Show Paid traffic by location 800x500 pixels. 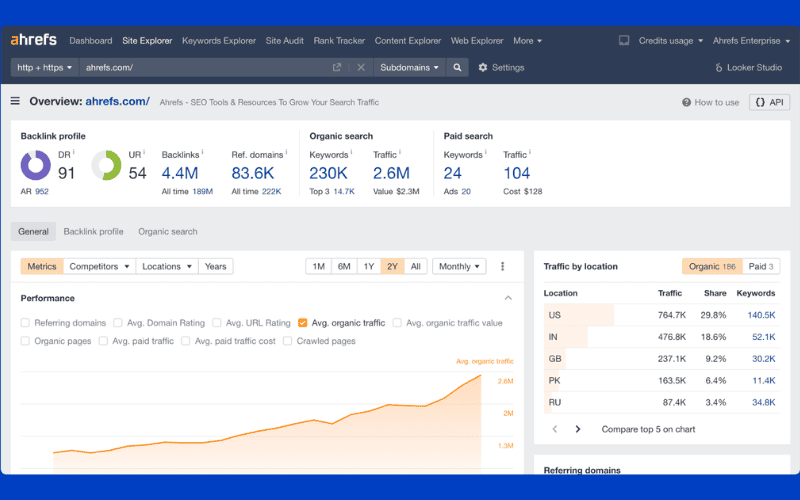(x=761, y=266)
